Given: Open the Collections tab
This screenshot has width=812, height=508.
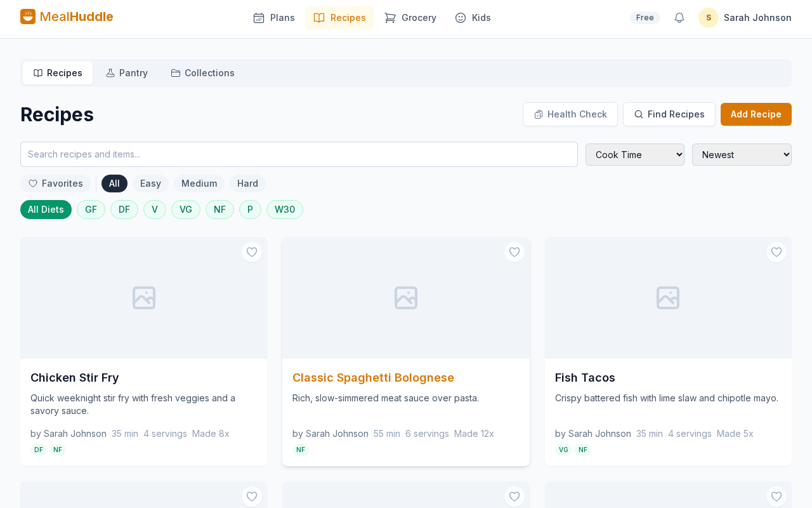Looking at the screenshot, I should 202,72.
